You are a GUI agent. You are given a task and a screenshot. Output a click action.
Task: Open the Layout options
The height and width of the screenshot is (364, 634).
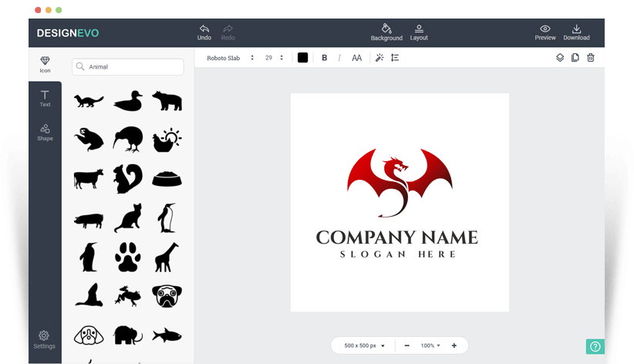pos(419,29)
